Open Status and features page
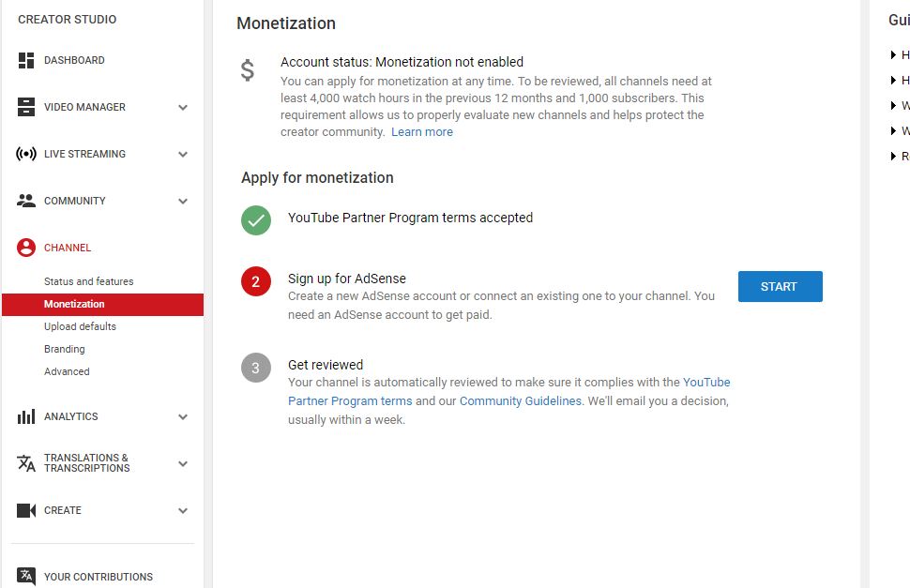This screenshot has height=588, width=910. point(88,281)
